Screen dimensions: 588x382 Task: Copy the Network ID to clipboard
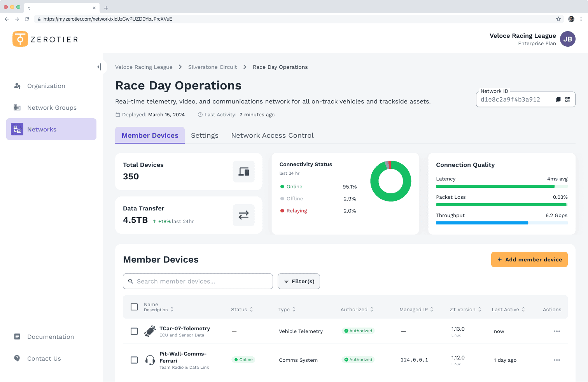coord(558,100)
